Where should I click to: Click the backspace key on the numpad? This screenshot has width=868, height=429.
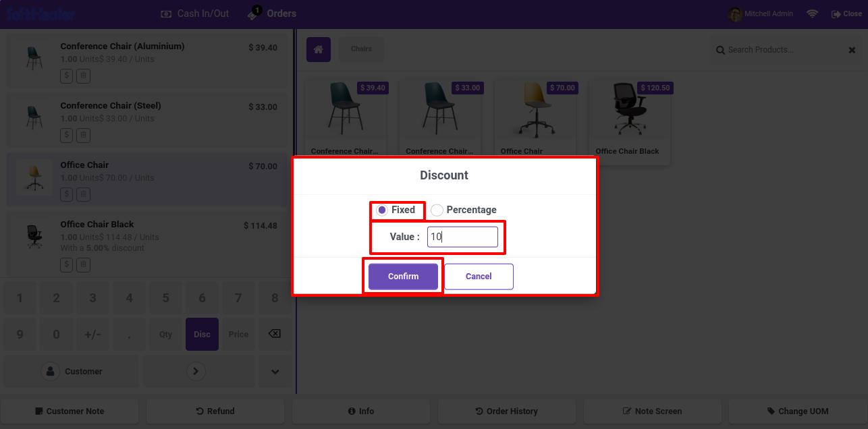point(275,334)
